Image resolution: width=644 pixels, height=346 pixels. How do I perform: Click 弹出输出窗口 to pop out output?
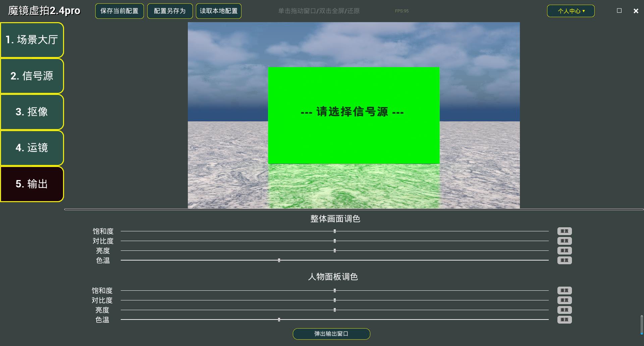(331, 334)
